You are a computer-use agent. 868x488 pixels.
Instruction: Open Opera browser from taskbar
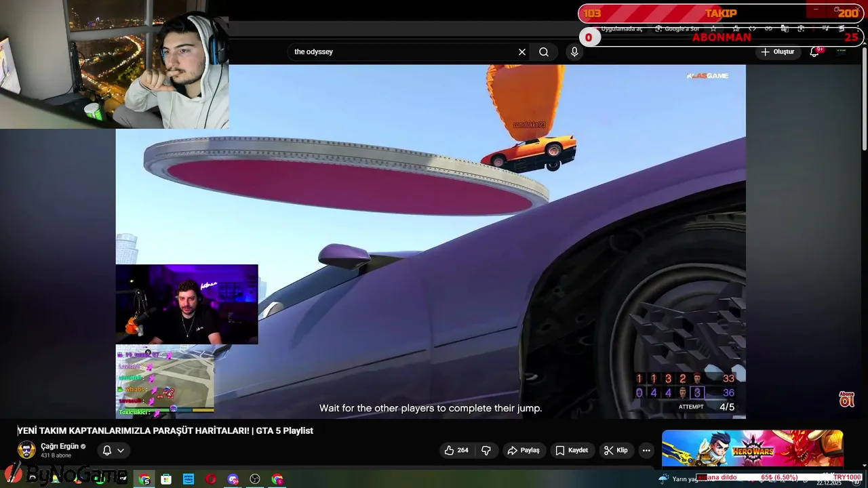pyautogui.click(x=211, y=479)
